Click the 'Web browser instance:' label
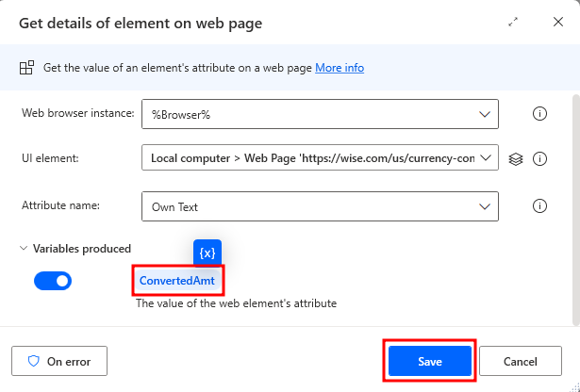Screen dimensions: 580x392 (x=77, y=113)
